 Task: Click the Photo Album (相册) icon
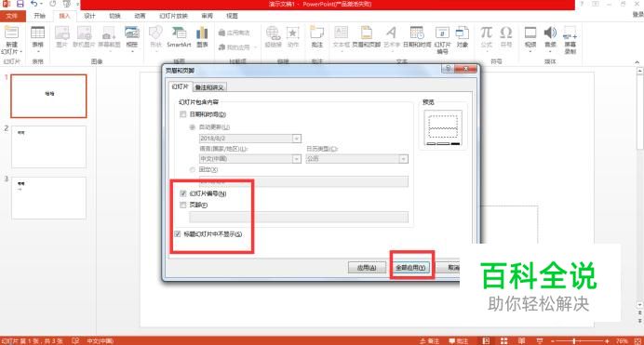click(132, 33)
